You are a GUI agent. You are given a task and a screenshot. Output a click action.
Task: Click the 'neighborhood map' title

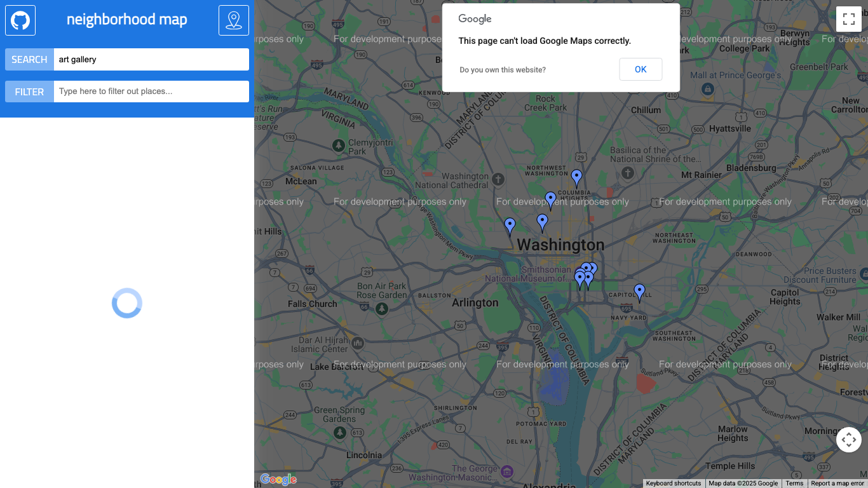pos(127,20)
